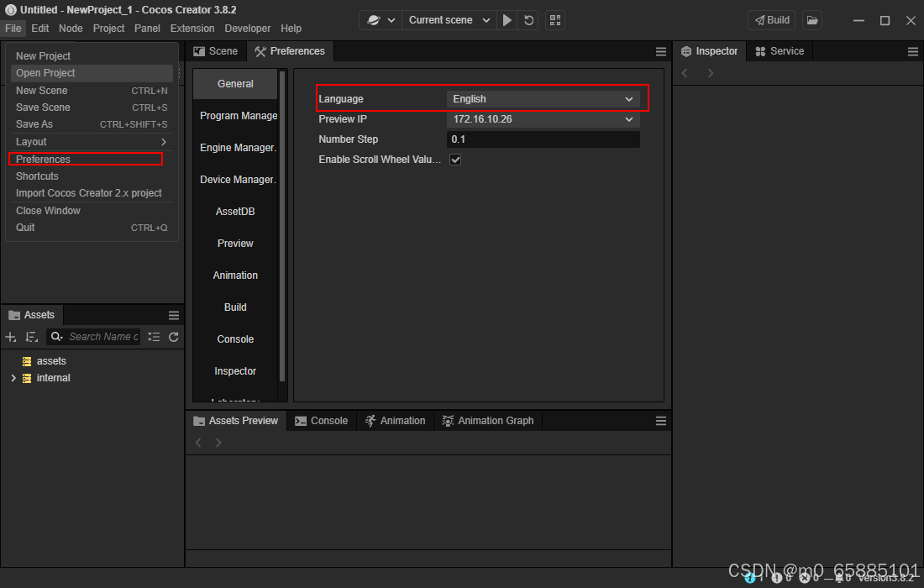
Task: Open Shortcuts from the File menu
Action: pos(92,176)
